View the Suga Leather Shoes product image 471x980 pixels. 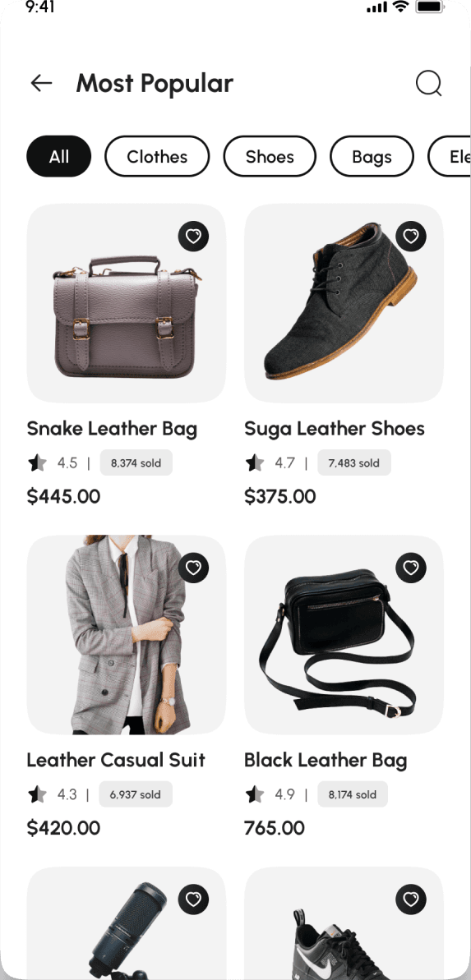[x=344, y=303]
